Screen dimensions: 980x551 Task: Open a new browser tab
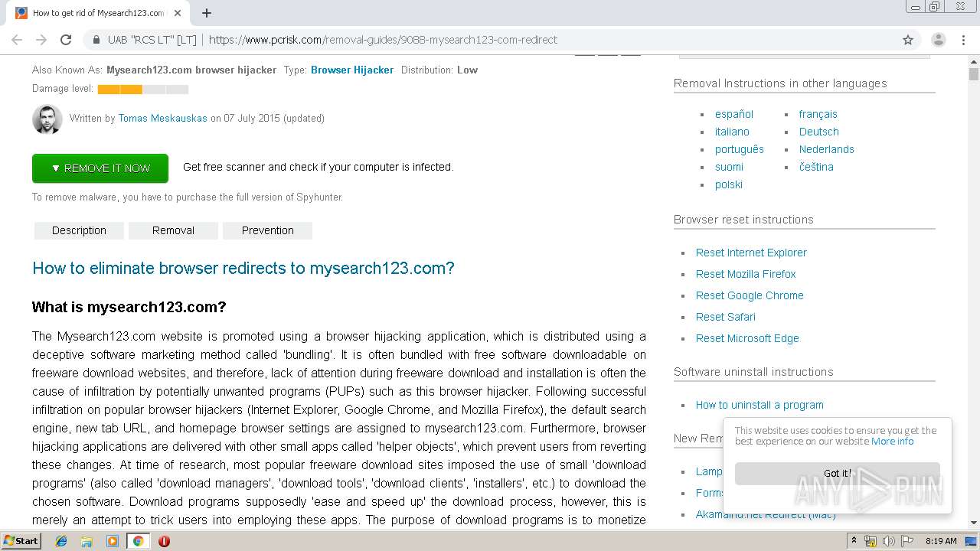tap(207, 13)
